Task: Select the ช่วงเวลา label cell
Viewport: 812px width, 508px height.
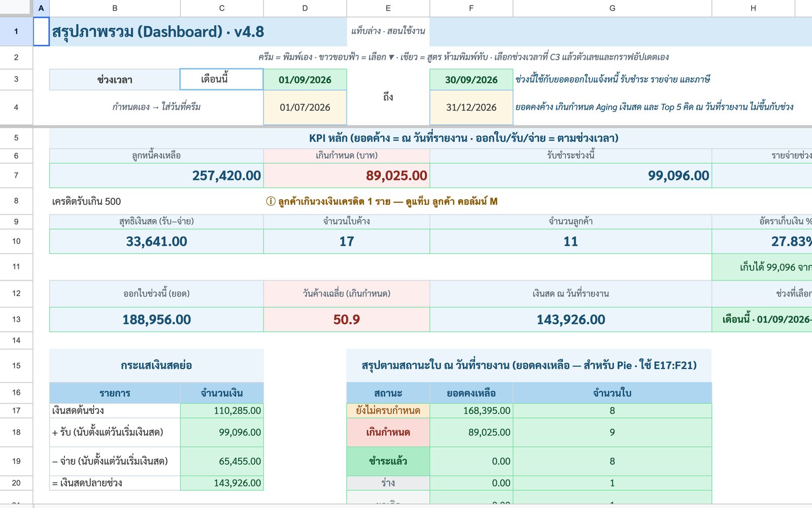Action: click(115, 79)
